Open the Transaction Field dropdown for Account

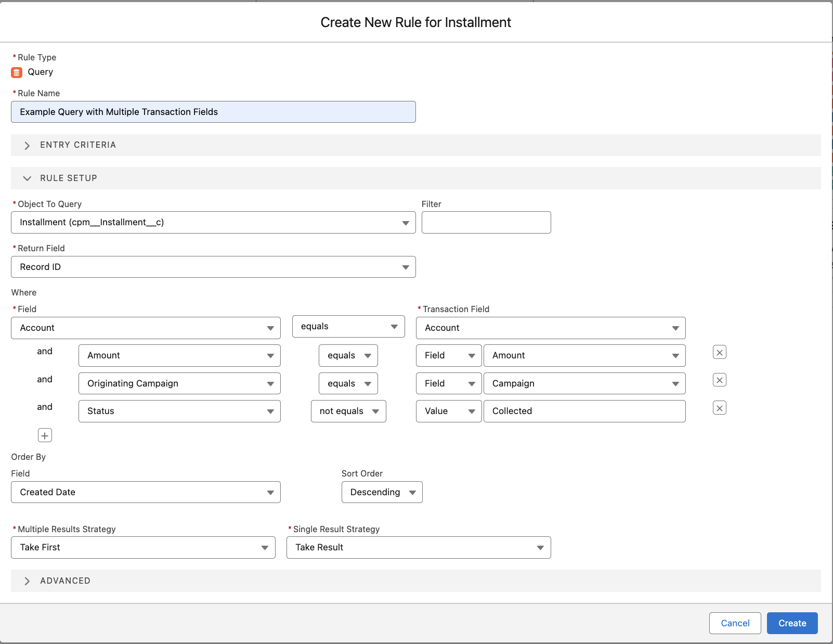click(675, 328)
